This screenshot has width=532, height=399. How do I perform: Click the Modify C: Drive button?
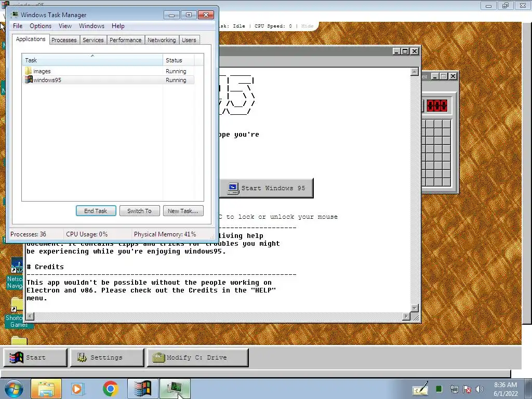click(x=197, y=357)
